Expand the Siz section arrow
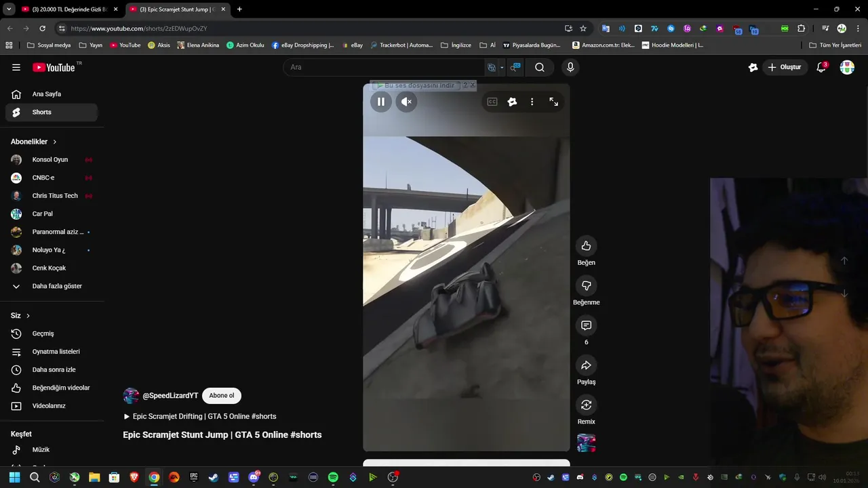868x488 pixels. pos(28,316)
